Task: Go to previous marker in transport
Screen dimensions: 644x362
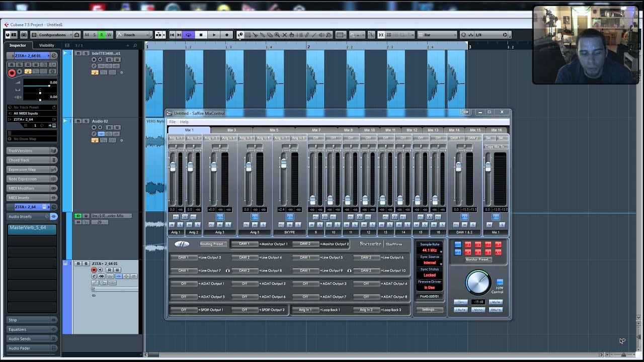Action: tap(172, 35)
